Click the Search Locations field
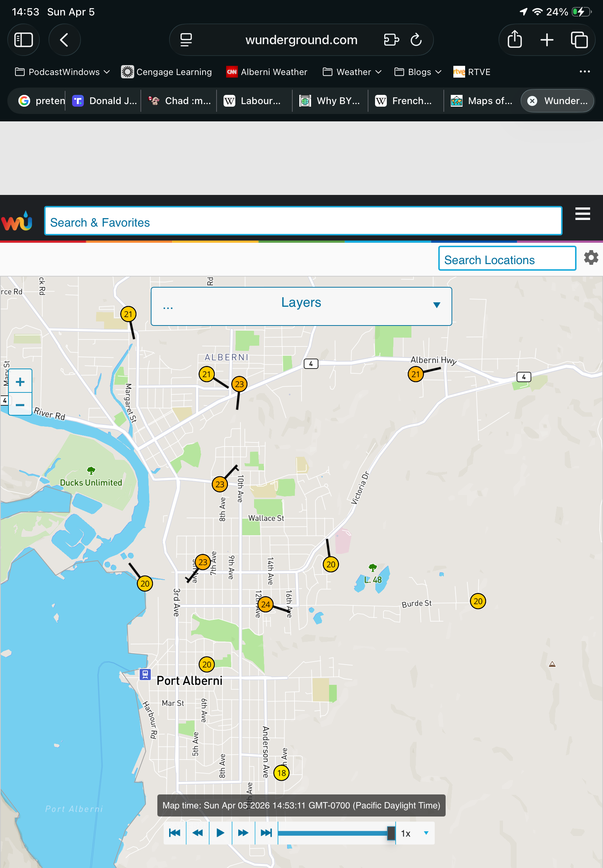This screenshot has height=868, width=603. pos(507,260)
